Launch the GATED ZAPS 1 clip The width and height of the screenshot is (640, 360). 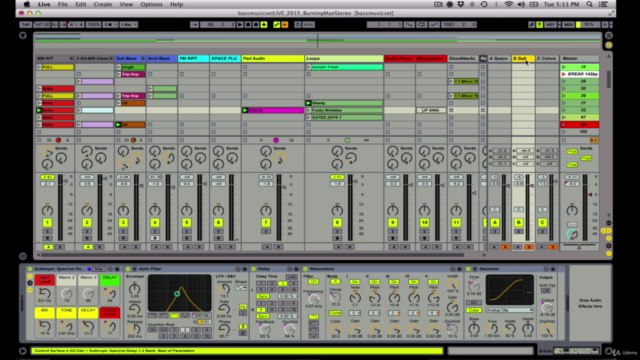[309, 118]
